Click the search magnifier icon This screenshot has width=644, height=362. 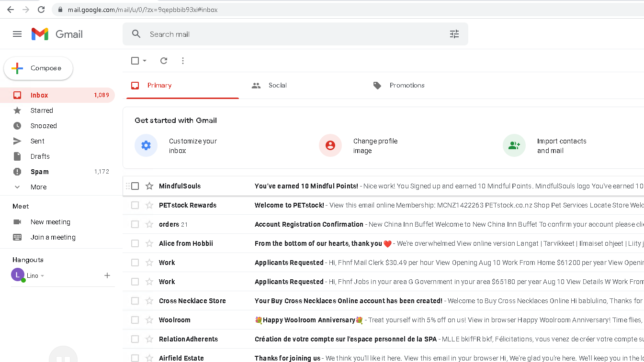(136, 34)
